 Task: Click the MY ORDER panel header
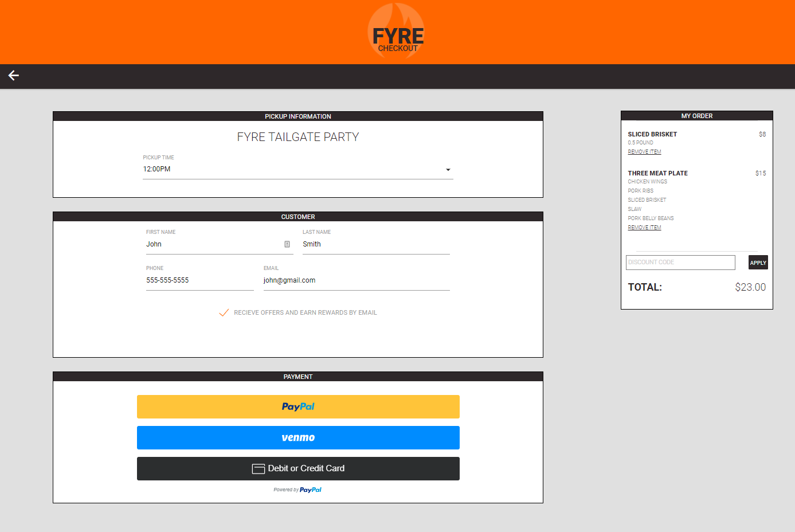click(697, 116)
